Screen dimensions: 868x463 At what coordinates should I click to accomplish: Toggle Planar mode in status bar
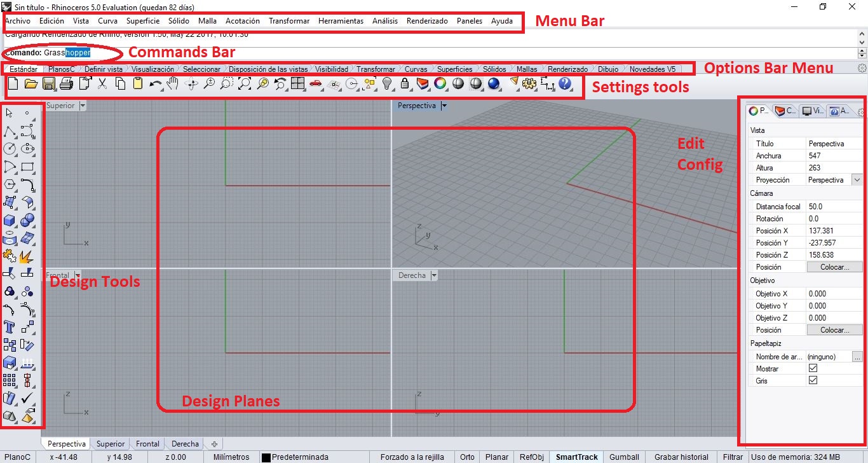click(497, 457)
